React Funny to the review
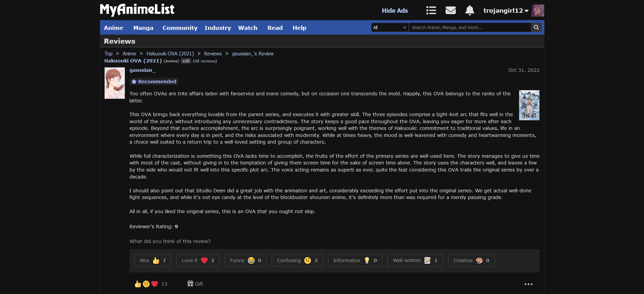Screen dimensions: 644x294 click(246, 260)
